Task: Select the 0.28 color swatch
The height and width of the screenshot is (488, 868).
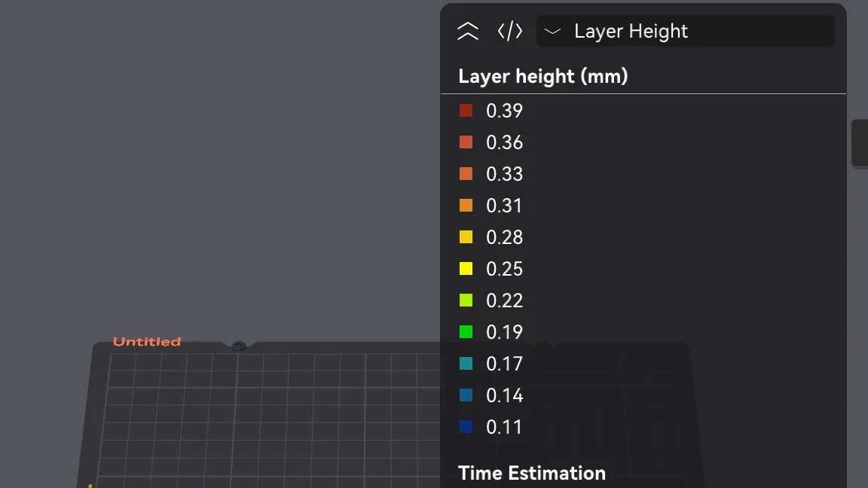Action: (x=466, y=236)
